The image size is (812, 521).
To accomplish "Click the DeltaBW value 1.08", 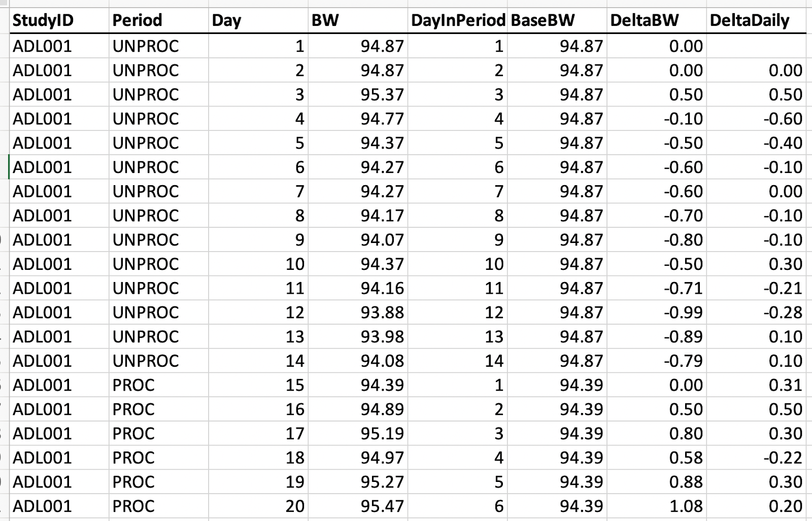I will coord(657,506).
